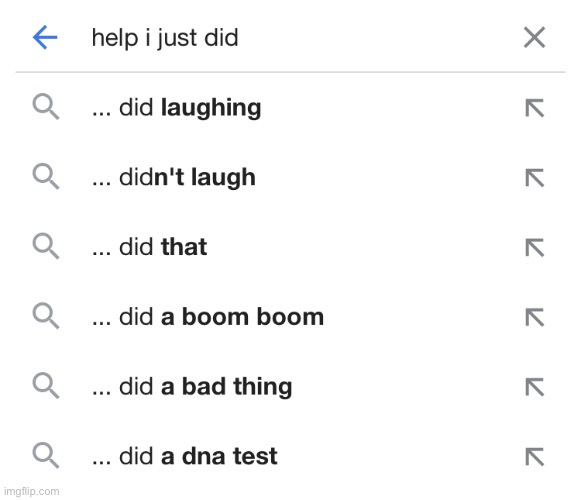The width and height of the screenshot is (581, 500).
Task: Click magnifier icon beside 'did a boom boom'
Action: [x=46, y=316]
